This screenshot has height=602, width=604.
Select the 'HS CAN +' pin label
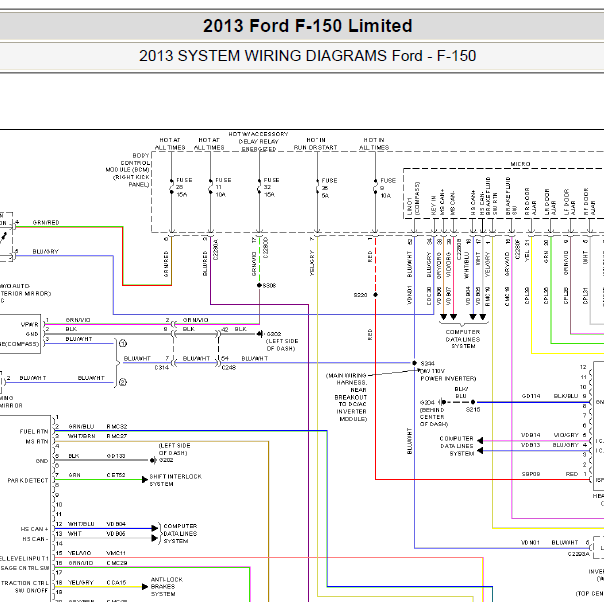coord(34,529)
